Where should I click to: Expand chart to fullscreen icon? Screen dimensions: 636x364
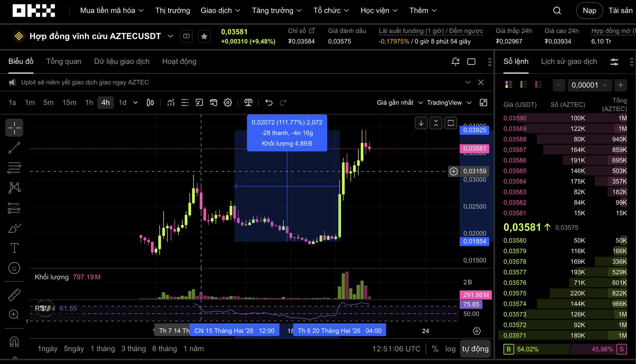tap(484, 102)
